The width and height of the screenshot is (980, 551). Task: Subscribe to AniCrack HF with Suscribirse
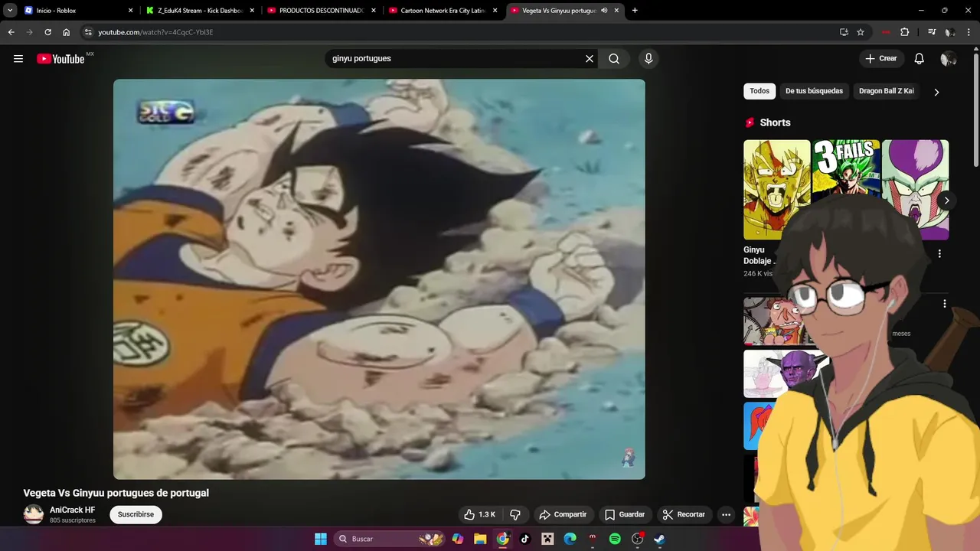136,514
